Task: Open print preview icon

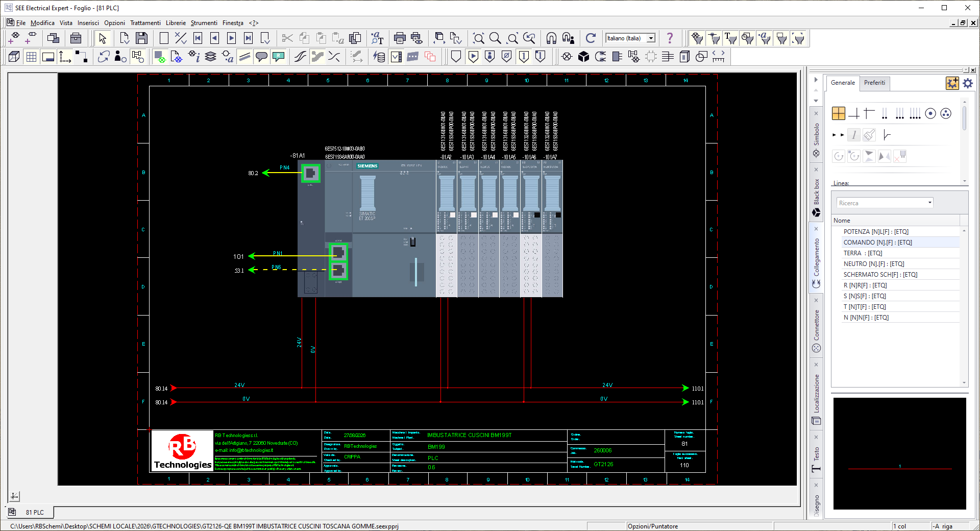Action: point(417,38)
